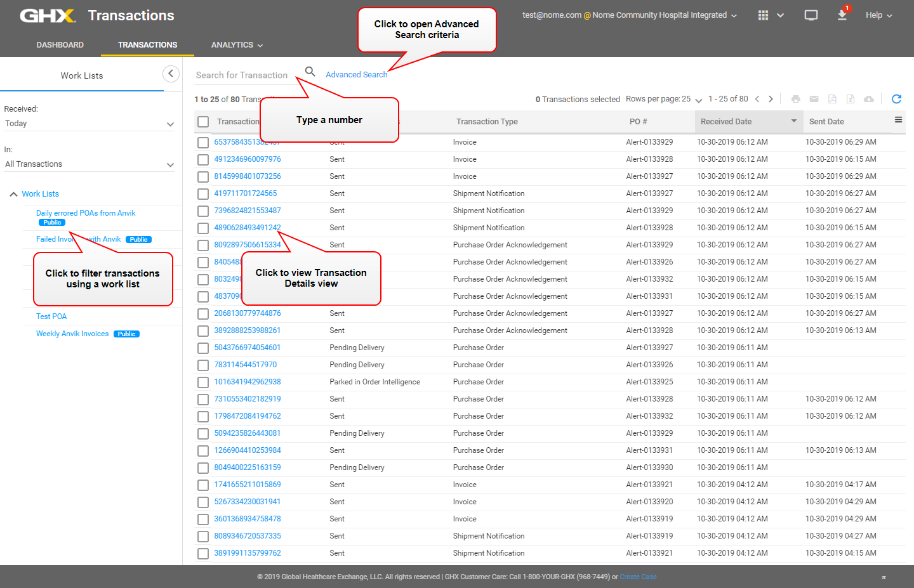Click the email envelope icon

pyautogui.click(x=814, y=99)
